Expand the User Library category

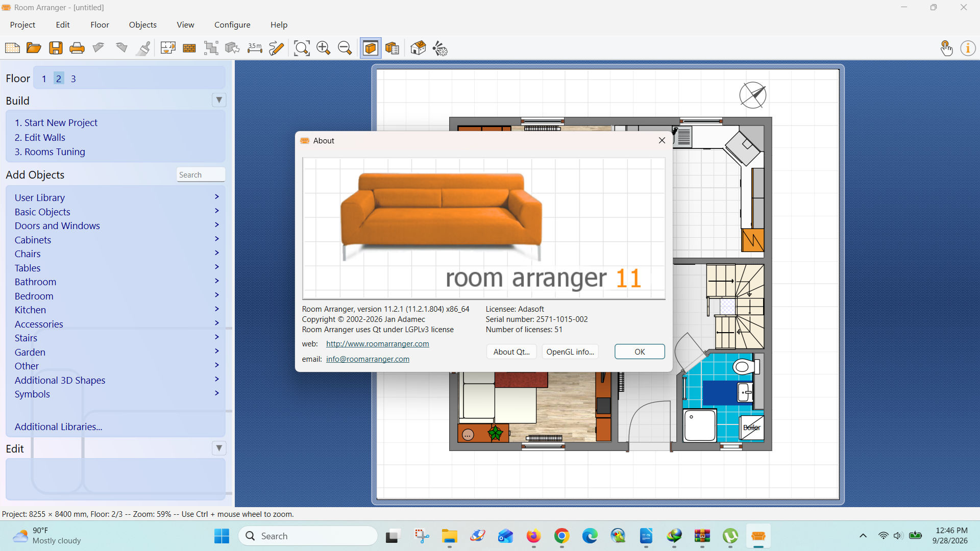click(117, 197)
